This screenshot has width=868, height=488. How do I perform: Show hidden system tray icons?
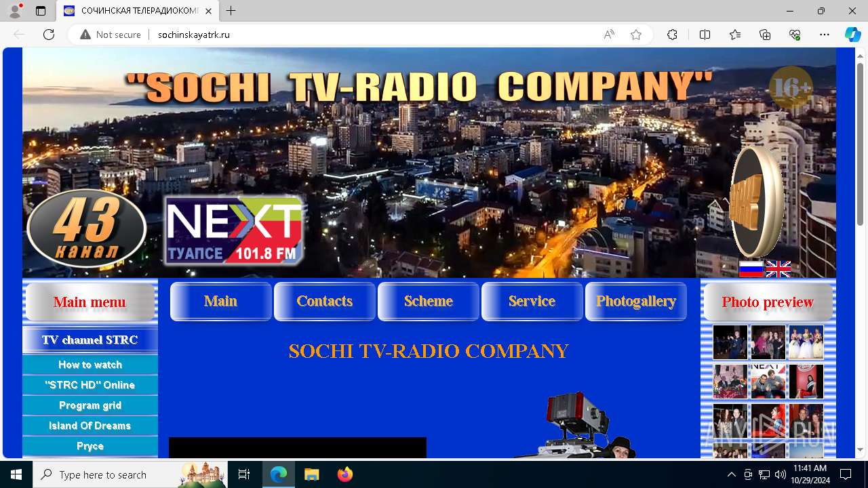[731, 474]
